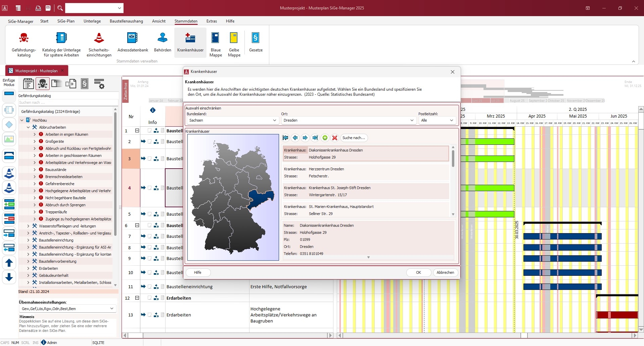Open the Extras menu tab
The image size is (644, 346).
[x=212, y=21]
